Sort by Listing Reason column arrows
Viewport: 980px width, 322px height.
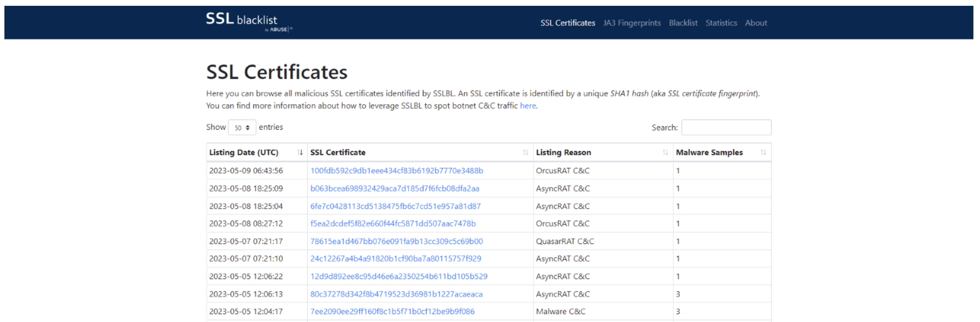click(x=665, y=153)
